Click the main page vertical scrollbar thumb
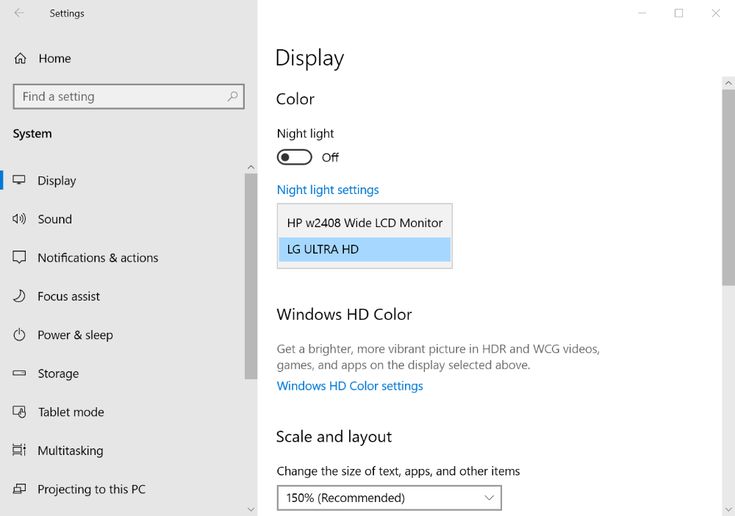 [x=728, y=187]
